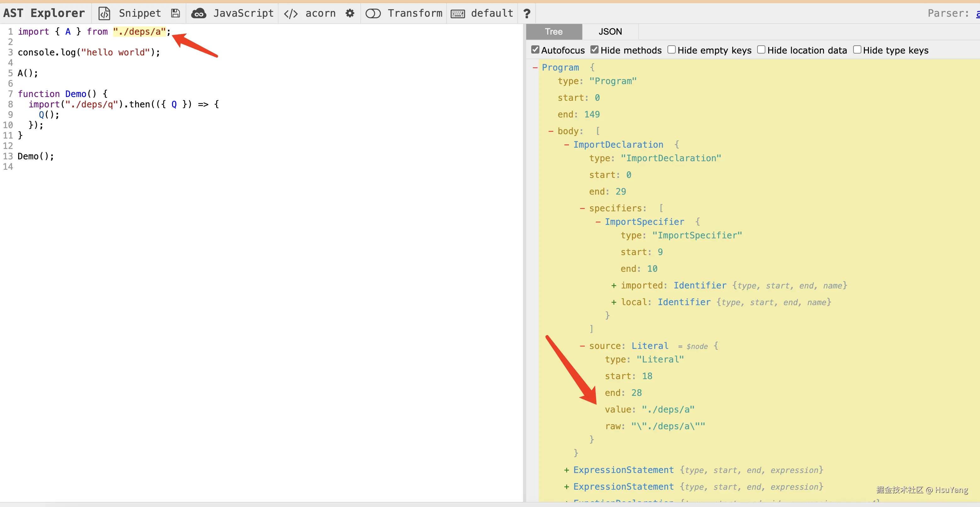980x507 pixels.
Task: Click the "./deps/a" string in code editor
Action: point(140,31)
